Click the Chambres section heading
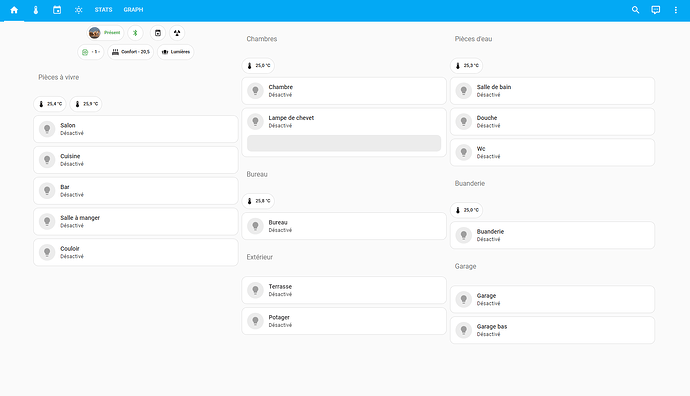Viewport: 690px width, 396px height. (262, 39)
